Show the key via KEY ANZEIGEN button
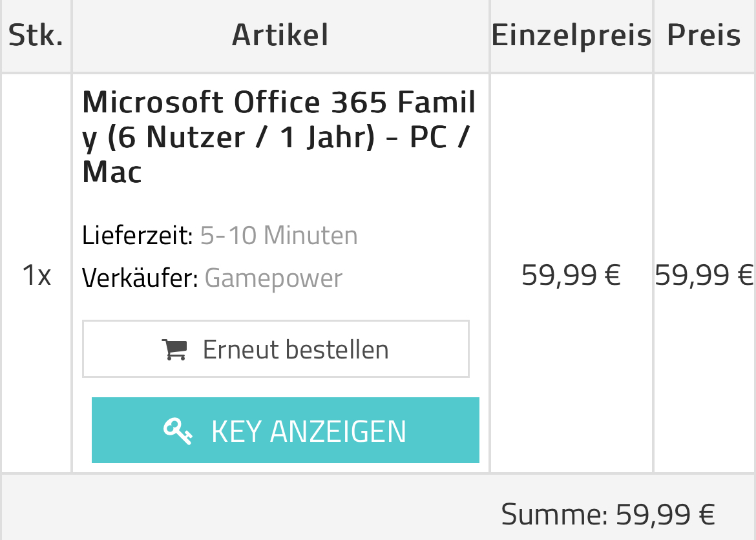Image resolution: width=756 pixels, height=540 pixels. coord(286,430)
